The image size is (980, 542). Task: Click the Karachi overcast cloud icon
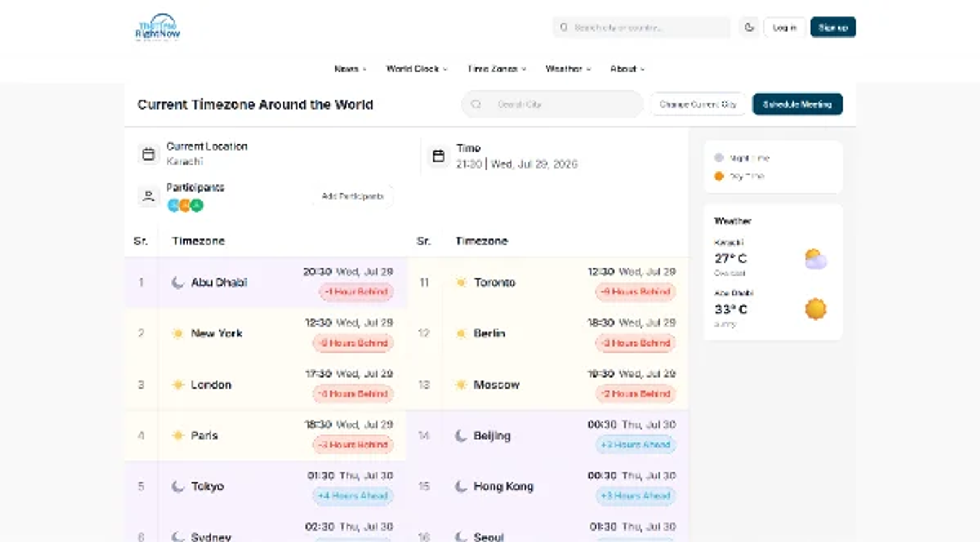pos(816,259)
